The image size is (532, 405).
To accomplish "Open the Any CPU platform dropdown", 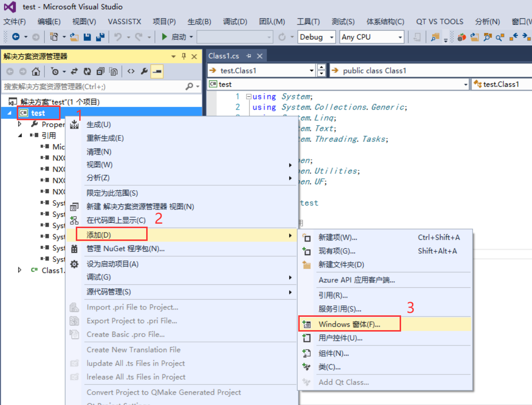I will tap(401, 37).
